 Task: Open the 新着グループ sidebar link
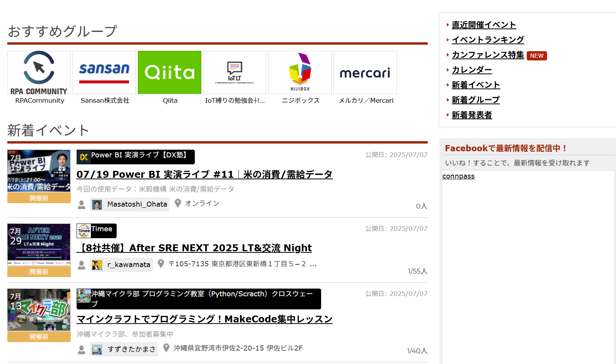(475, 100)
